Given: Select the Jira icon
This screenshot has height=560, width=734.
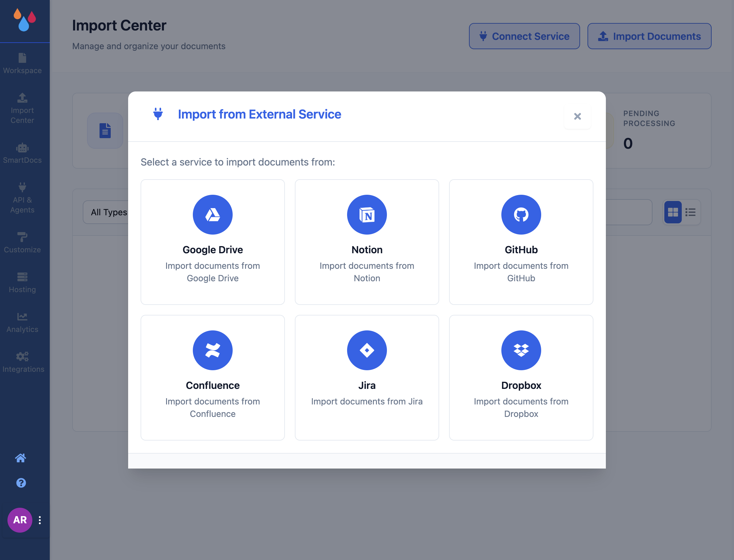Looking at the screenshot, I should 367,350.
